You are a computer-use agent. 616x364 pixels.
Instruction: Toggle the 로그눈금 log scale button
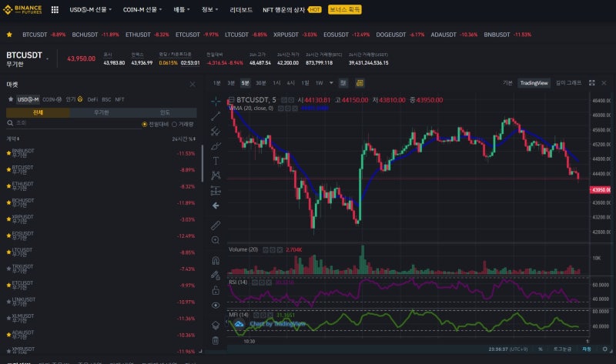pyautogui.click(x=562, y=349)
